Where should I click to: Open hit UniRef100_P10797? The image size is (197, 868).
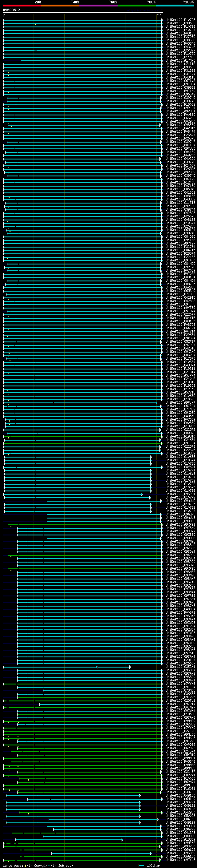click(180, 30)
